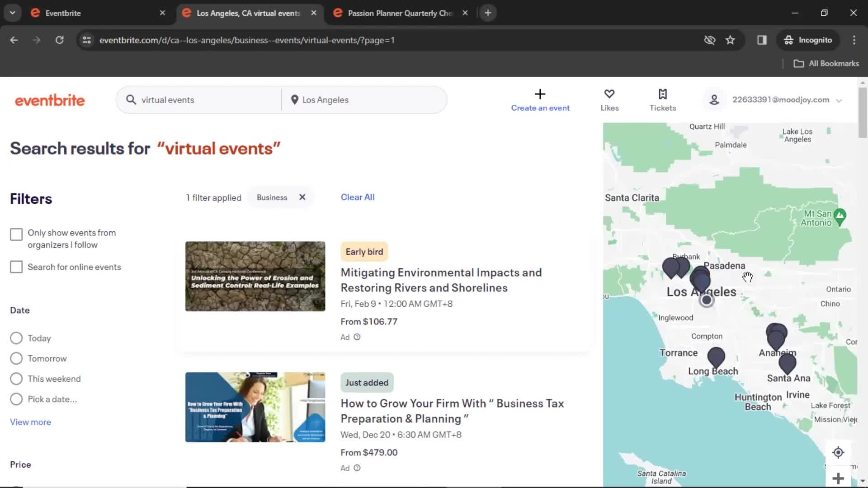Expand 'View more' date filter options
The image size is (868, 488).
[x=31, y=422]
